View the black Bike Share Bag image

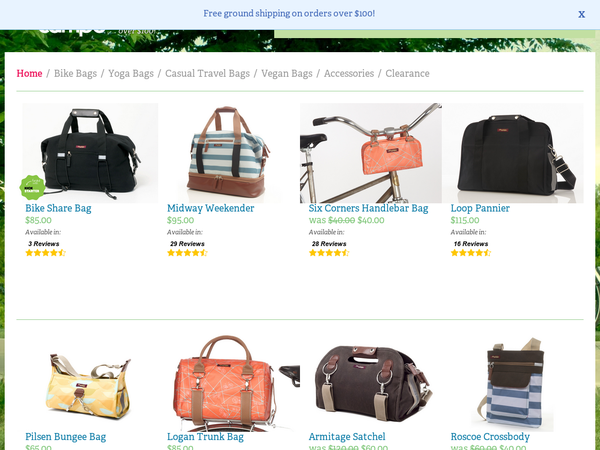point(90,153)
